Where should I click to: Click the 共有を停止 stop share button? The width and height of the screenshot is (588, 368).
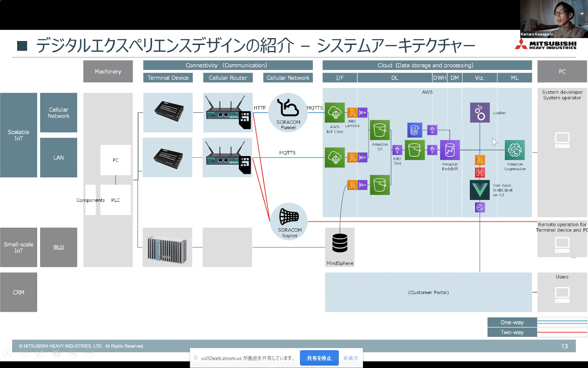(319, 358)
